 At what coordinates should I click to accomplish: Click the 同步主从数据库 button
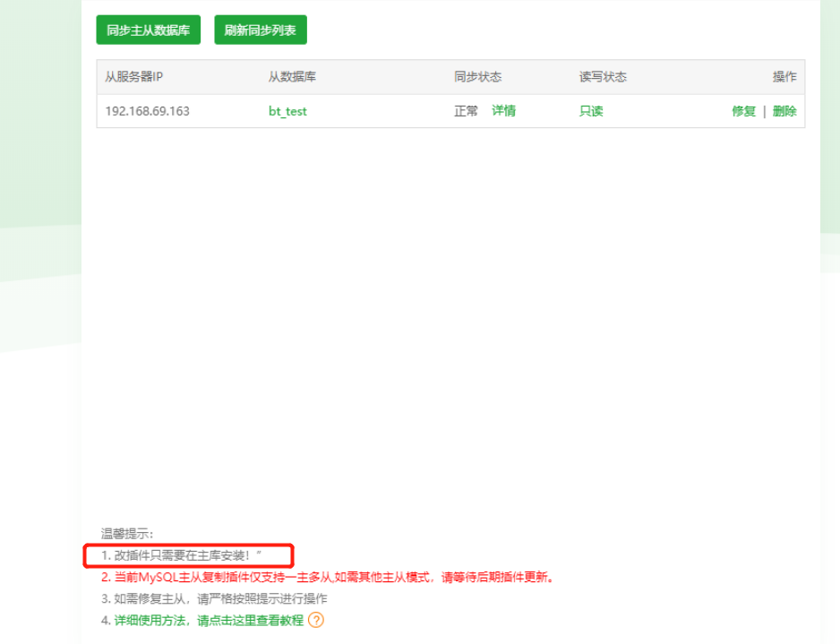click(148, 29)
